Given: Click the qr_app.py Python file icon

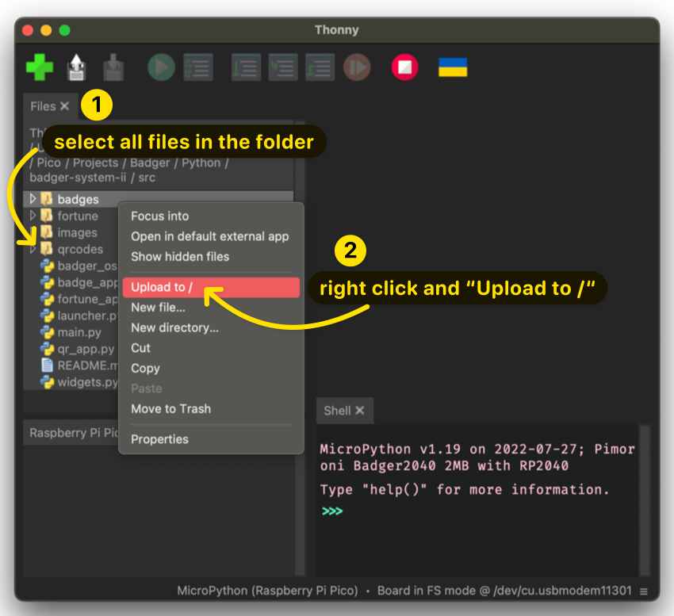Looking at the screenshot, I should 47,349.
